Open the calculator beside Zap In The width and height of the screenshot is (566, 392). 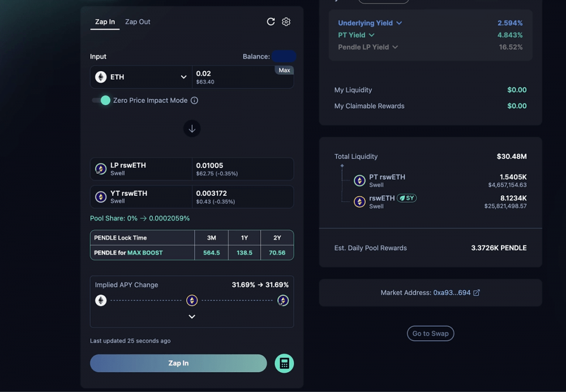pos(284,363)
